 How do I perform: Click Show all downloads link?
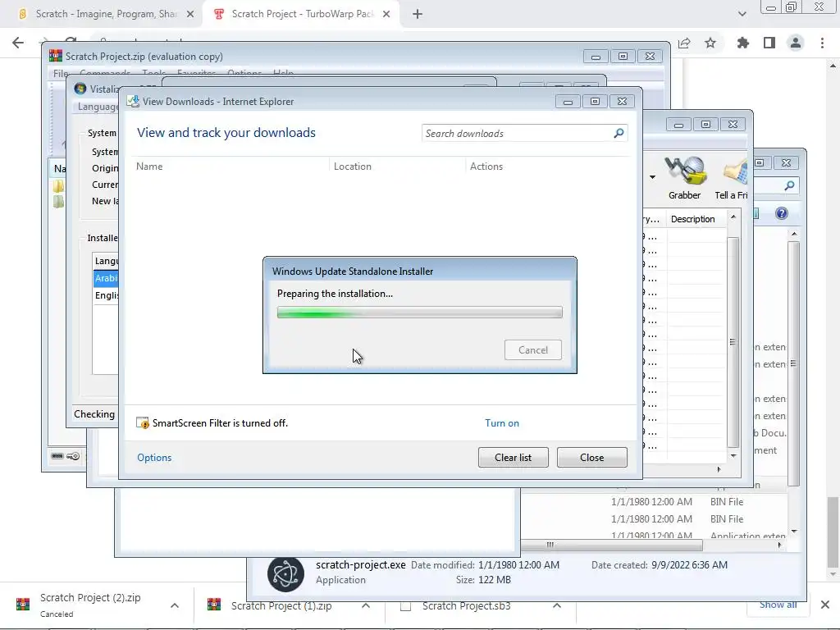tap(778, 605)
